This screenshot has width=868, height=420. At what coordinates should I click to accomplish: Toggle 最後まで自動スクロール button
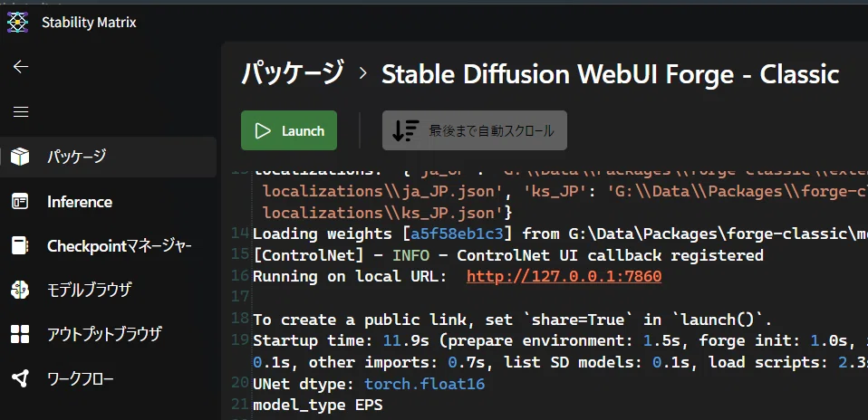475,130
